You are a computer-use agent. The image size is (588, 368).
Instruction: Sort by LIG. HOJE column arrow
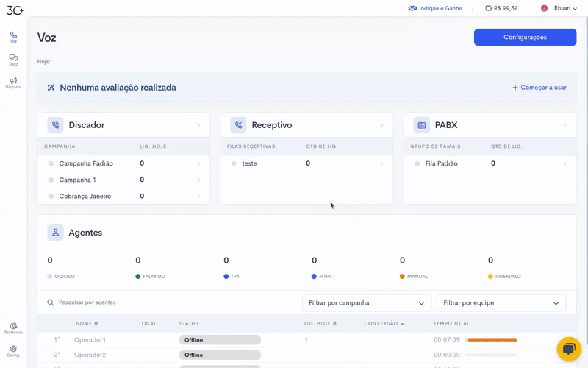click(x=334, y=323)
